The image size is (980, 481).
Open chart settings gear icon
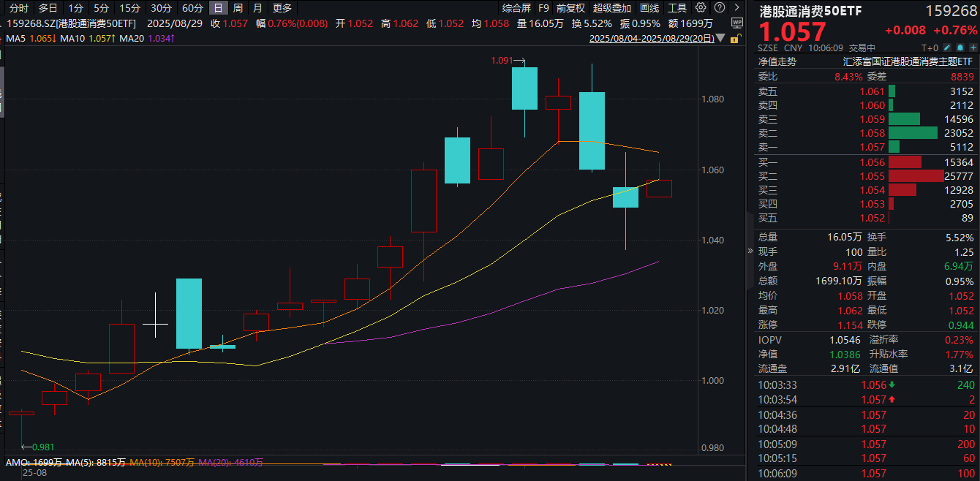(x=701, y=8)
